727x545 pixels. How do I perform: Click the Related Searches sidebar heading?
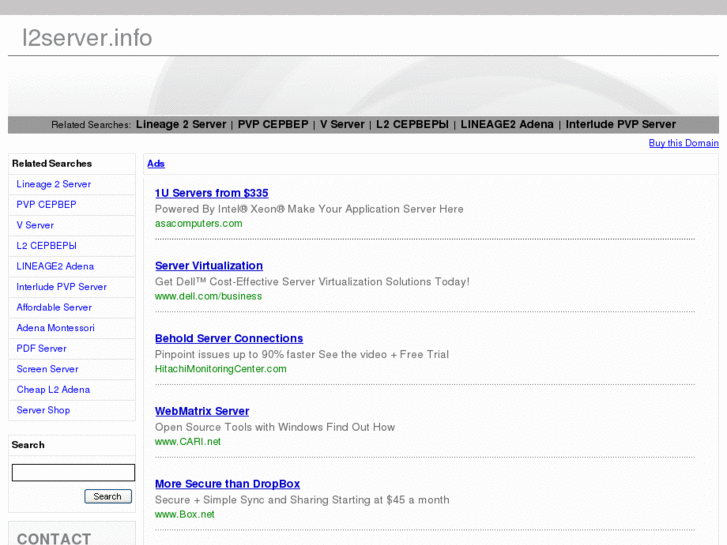(x=52, y=164)
